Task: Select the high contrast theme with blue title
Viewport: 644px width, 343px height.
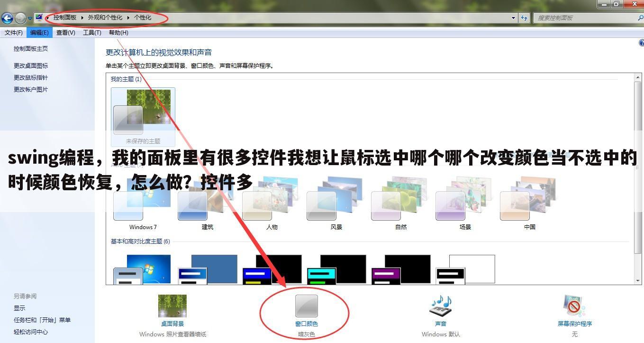Action: pos(272,269)
